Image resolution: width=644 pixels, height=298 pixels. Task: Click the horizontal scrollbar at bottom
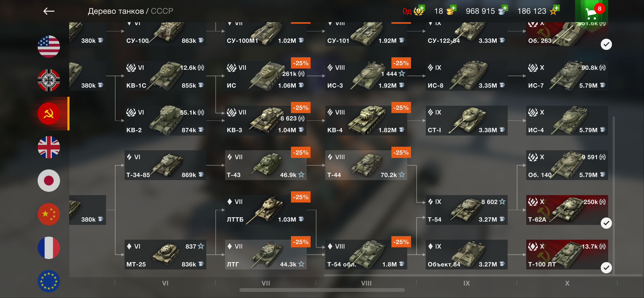click(322, 290)
